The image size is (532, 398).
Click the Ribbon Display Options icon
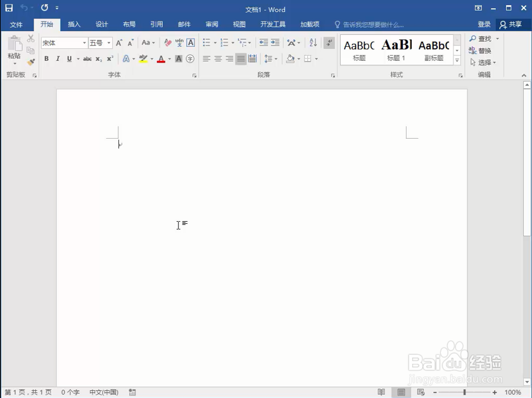[478, 8]
